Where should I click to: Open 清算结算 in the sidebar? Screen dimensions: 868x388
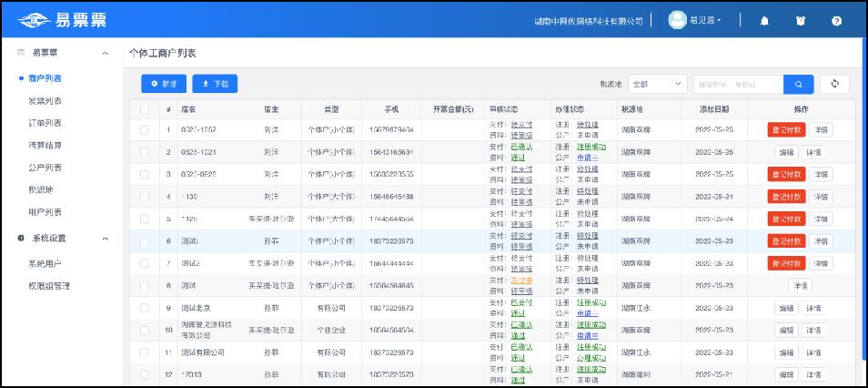45,145
